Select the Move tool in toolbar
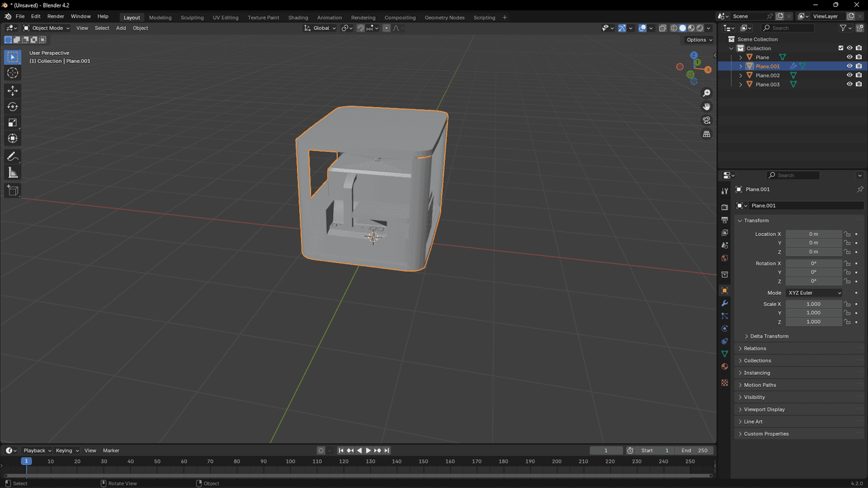The height and width of the screenshot is (488, 868). (12, 91)
